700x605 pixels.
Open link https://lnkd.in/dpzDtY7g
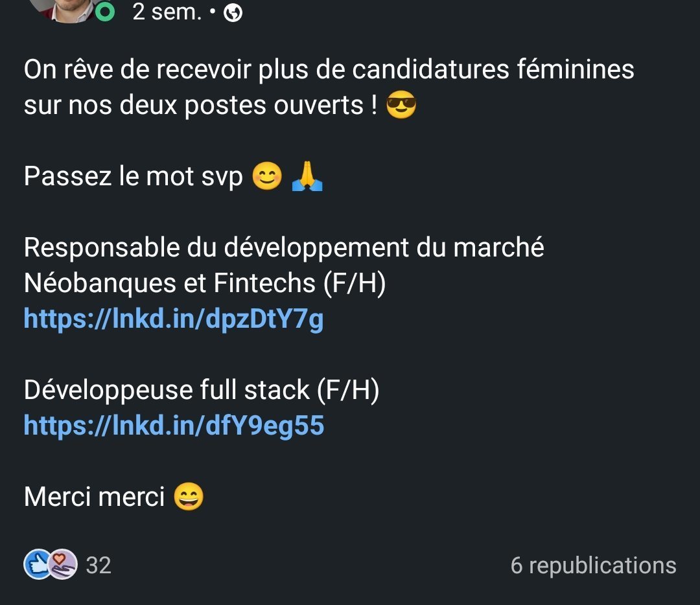[x=174, y=319]
